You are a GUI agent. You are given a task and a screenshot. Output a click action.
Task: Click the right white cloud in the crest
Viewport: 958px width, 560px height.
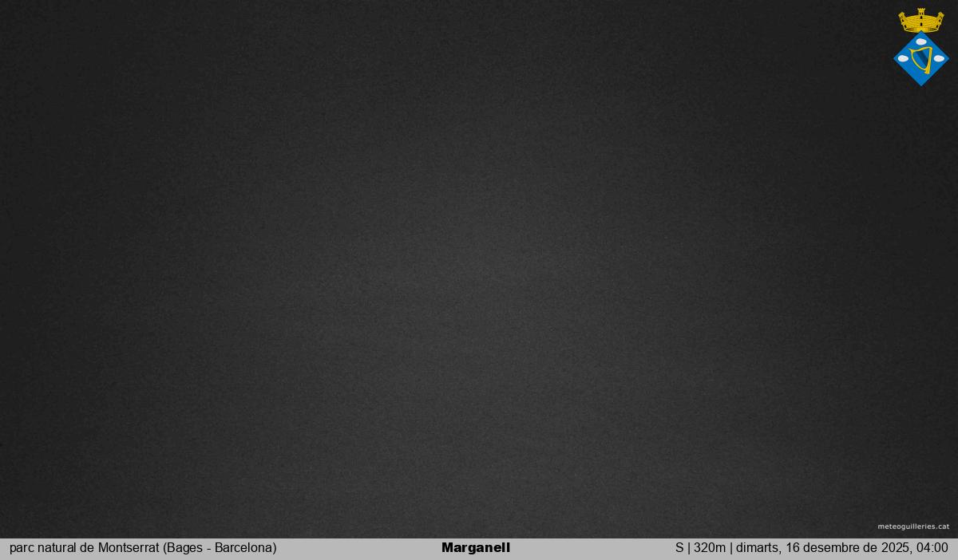point(939,58)
